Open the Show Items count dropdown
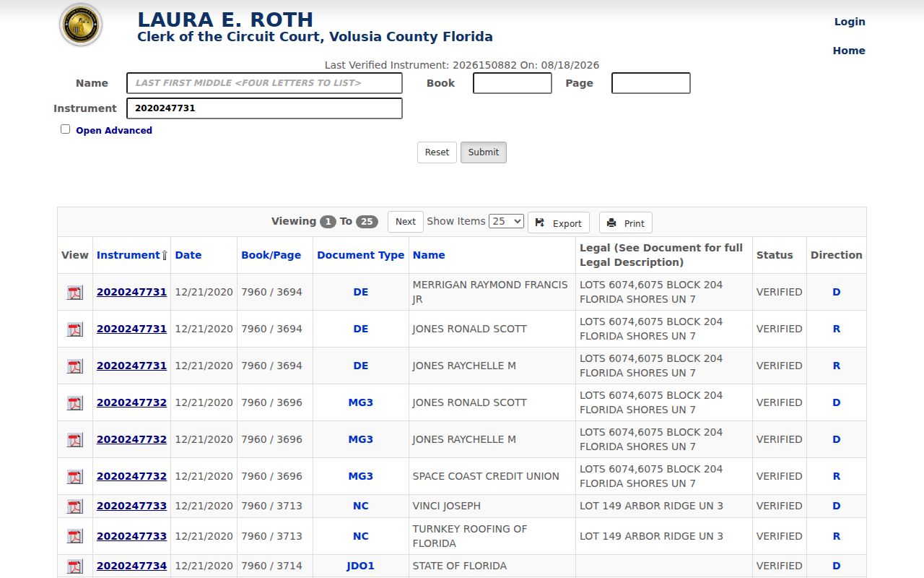This screenshot has height=578, width=924. coord(506,221)
